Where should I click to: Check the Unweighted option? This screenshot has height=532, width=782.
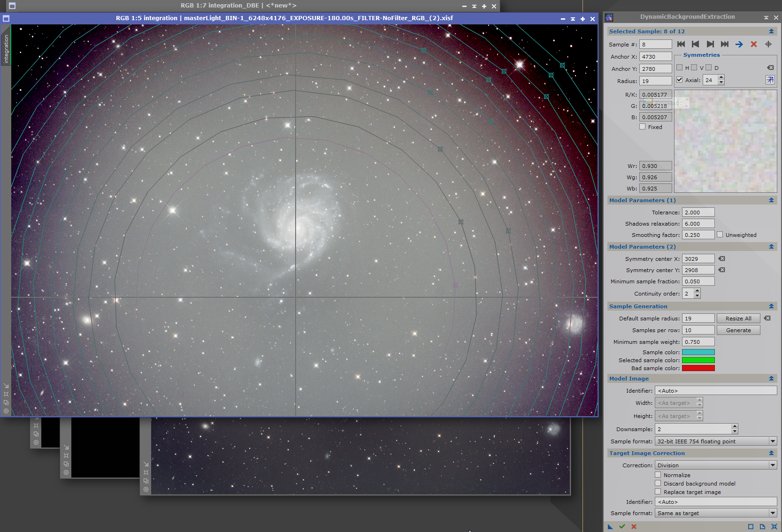tap(720, 235)
